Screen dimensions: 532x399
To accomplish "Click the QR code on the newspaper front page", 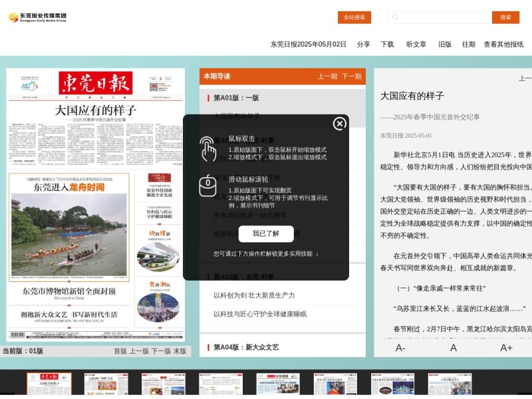I will pyautogui.click(x=154, y=86).
